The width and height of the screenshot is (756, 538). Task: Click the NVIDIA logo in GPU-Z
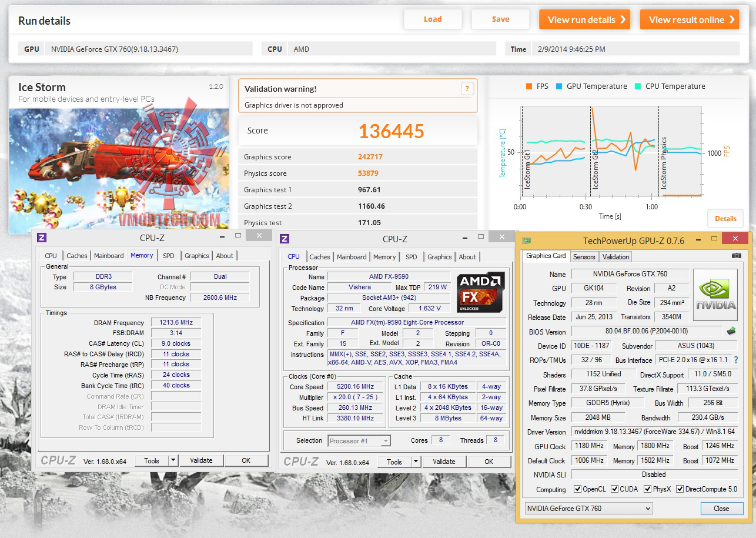(x=715, y=295)
